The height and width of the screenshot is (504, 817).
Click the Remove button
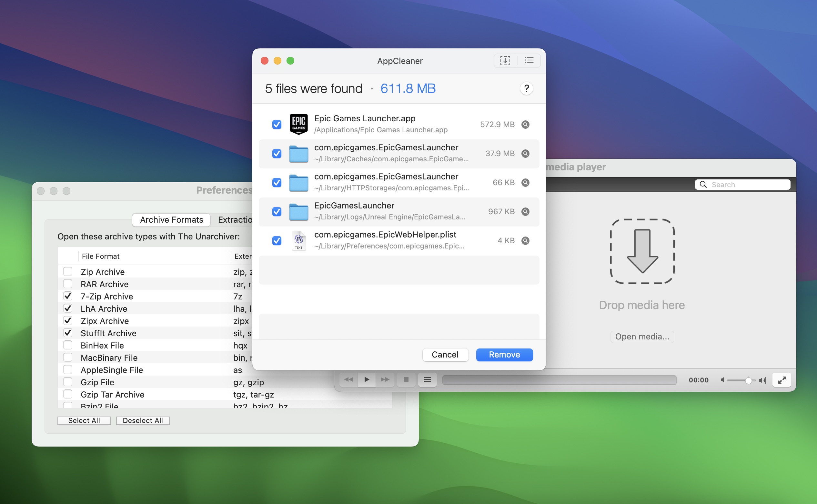(504, 355)
